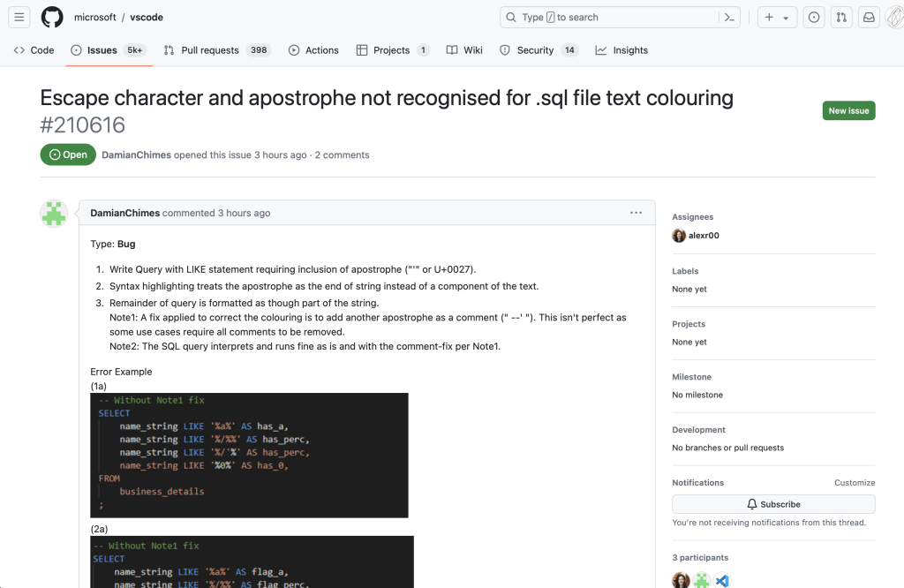Click the green pixel participant avatar
The width and height of the screenshot is (904, 588).
click(702, 580)
